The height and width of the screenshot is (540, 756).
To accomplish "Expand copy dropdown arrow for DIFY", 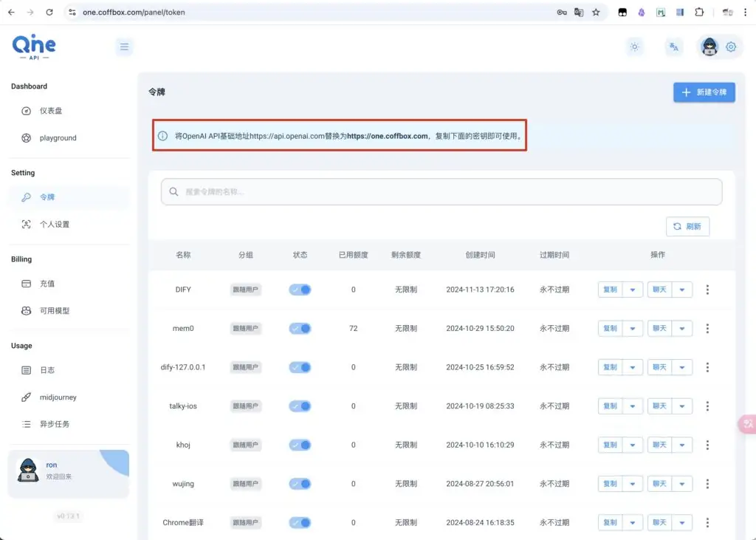I will 633,290.
